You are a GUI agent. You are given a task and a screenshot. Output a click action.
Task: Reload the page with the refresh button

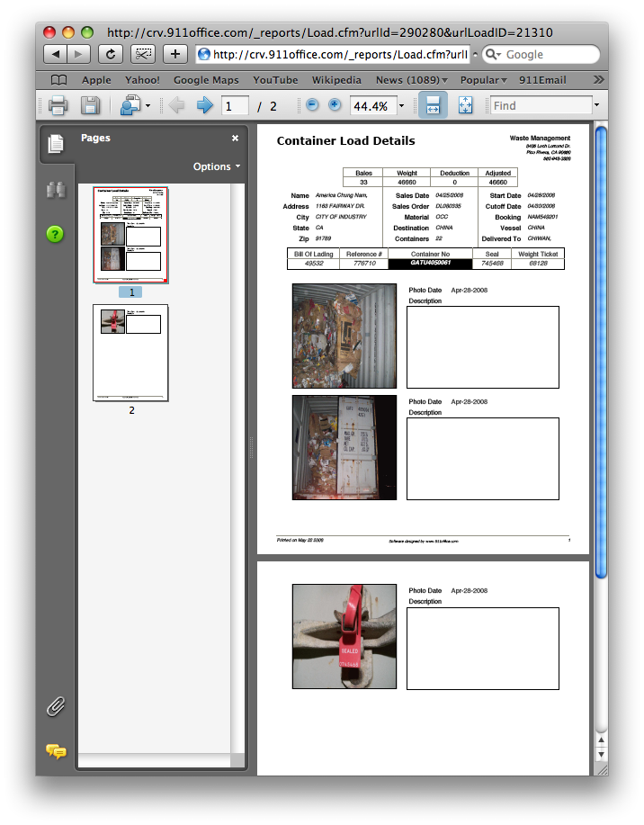[111, 54]
